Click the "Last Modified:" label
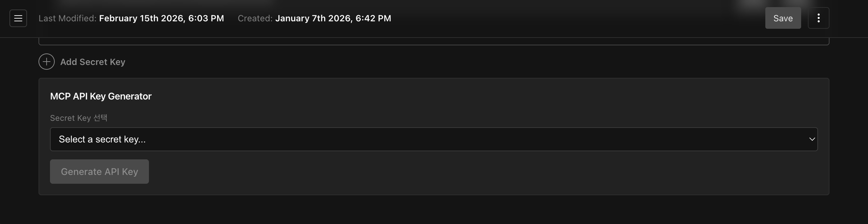Viewport: 868px width, 224px height. pos(68,18)
